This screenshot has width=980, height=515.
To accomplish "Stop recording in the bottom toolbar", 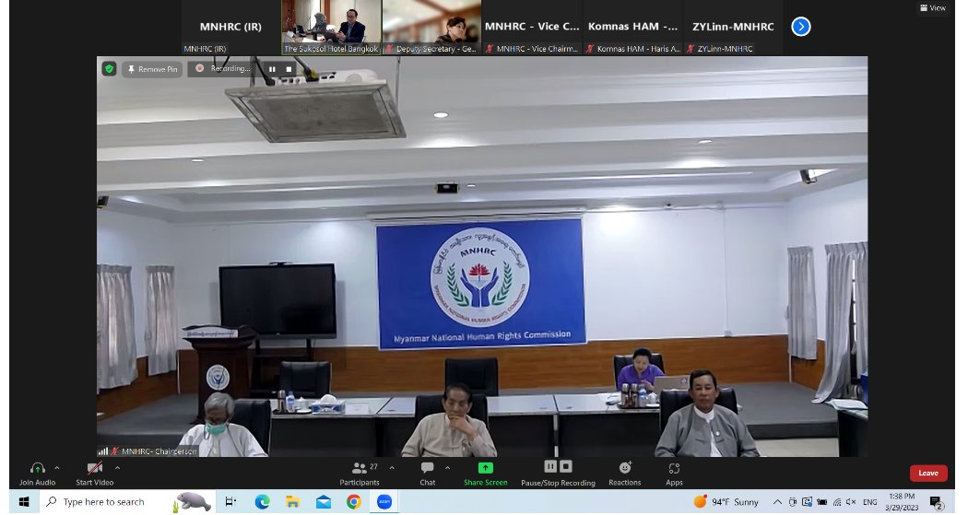I will (x=566, y=466).
